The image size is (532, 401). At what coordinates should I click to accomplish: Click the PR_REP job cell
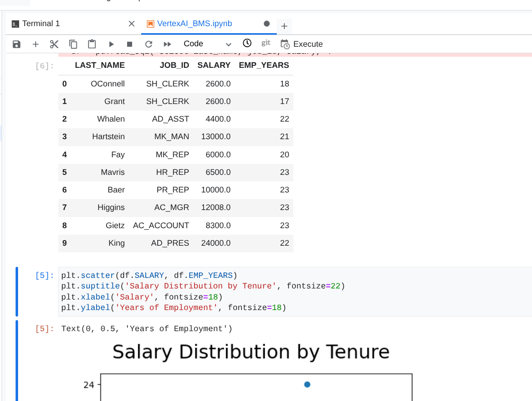click(173, 190)
